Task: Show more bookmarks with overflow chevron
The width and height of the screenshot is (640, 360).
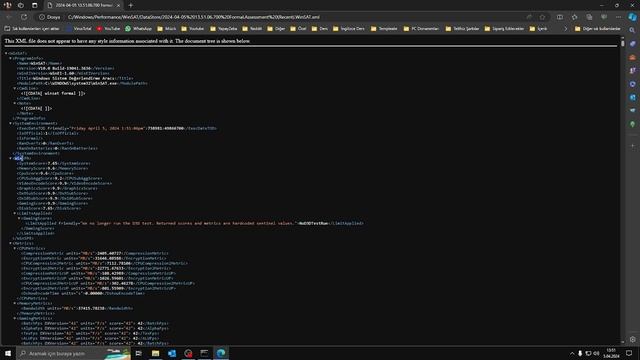Action: tap(565, 29)
